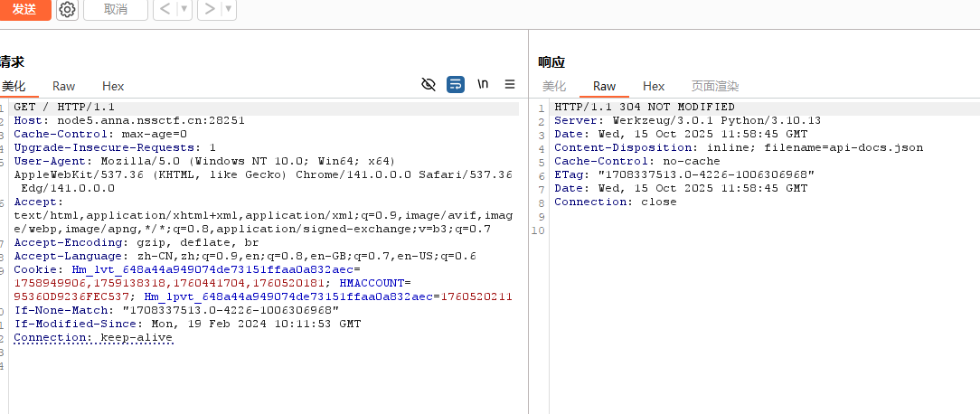Screen dimensions: 980x414
Task: Click the Upgrade-Insecure-Requests header line
Action: click(x=115, y=148)
